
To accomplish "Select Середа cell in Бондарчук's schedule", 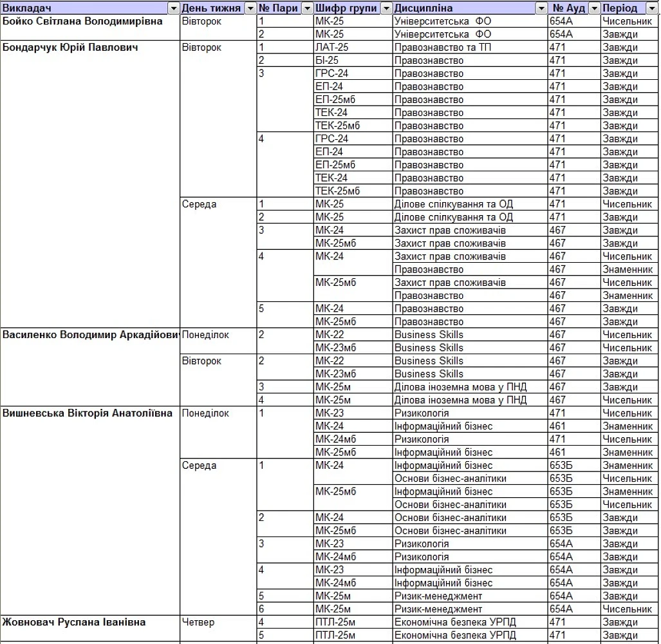I will (x=200, y=204).
